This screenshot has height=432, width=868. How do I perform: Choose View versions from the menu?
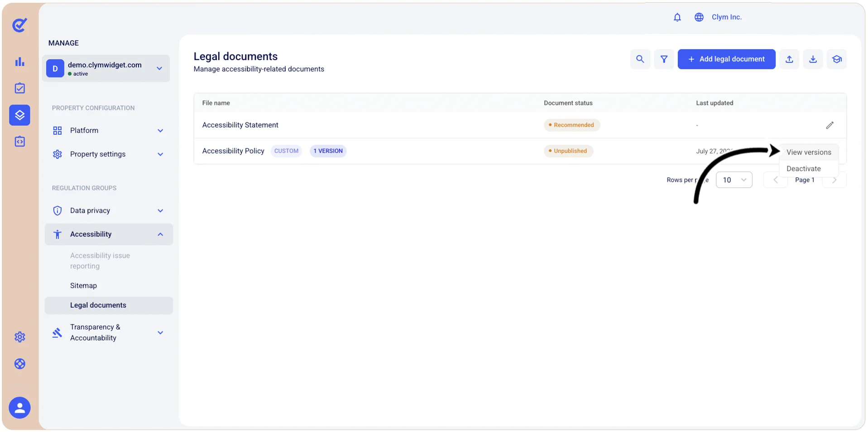pyautogui.click(x=809, y=152)
